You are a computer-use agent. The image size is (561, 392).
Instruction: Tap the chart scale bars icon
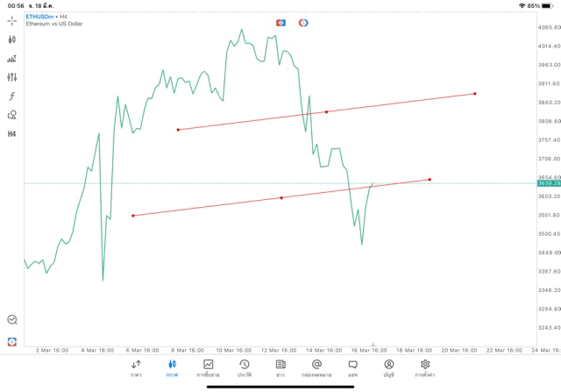coord(12,59)
